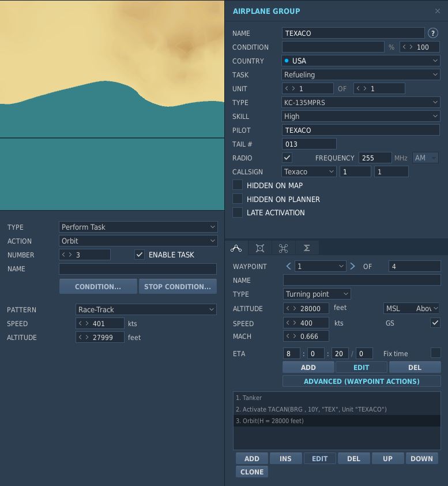Move action UP with the UP button

(387, 458)
